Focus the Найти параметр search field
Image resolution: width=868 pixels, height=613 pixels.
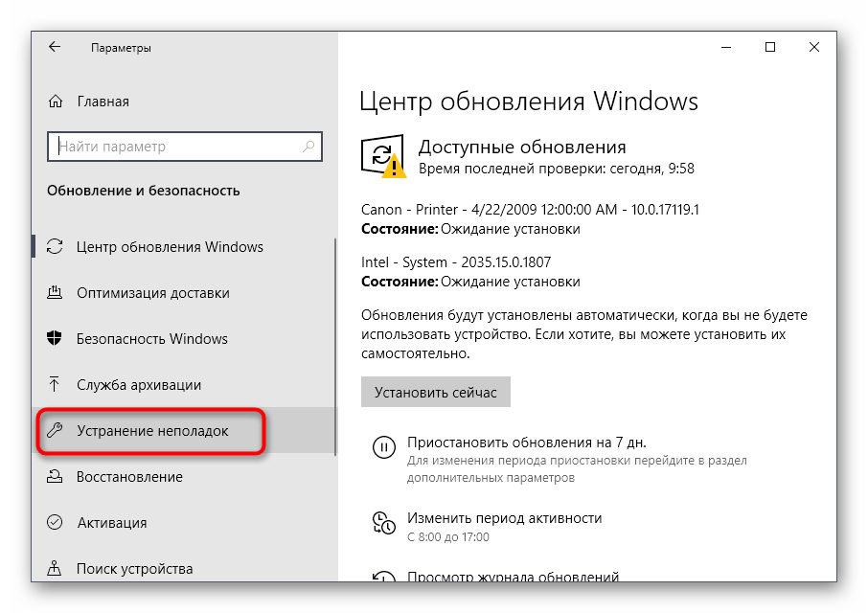click(x=185, y=146)
